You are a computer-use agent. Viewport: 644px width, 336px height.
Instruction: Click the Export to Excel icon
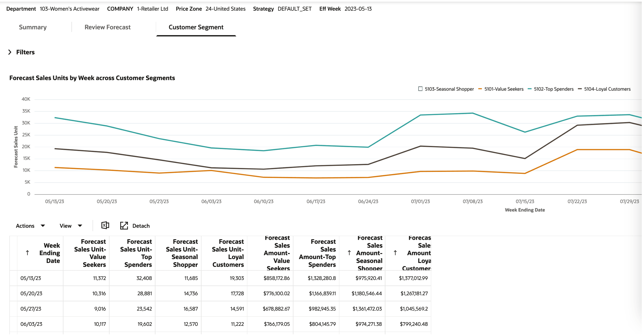105,226
